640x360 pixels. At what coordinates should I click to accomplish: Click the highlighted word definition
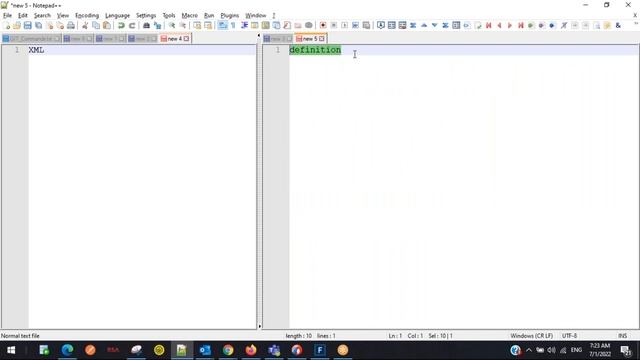[315, 50]
